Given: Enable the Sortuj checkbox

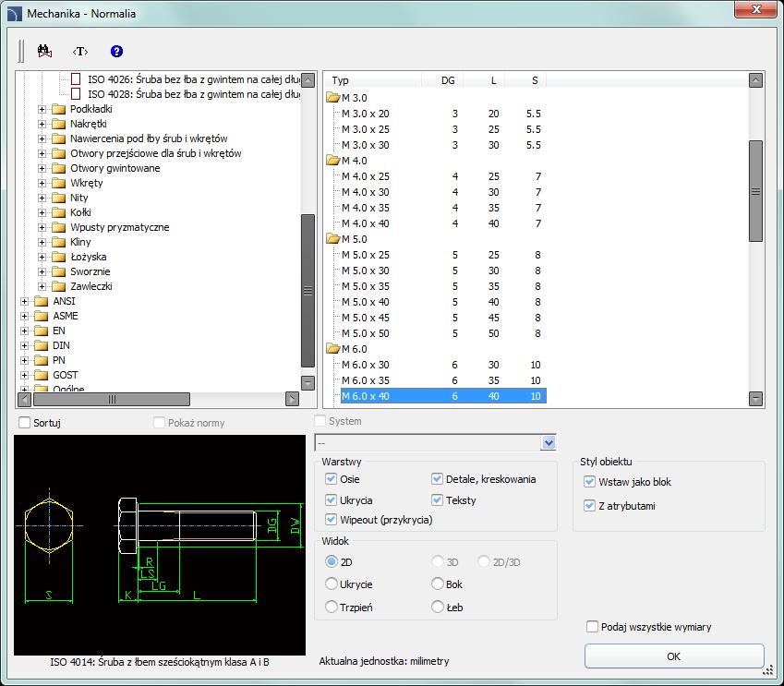Looking at the screenshot, I should click(25, 423).
